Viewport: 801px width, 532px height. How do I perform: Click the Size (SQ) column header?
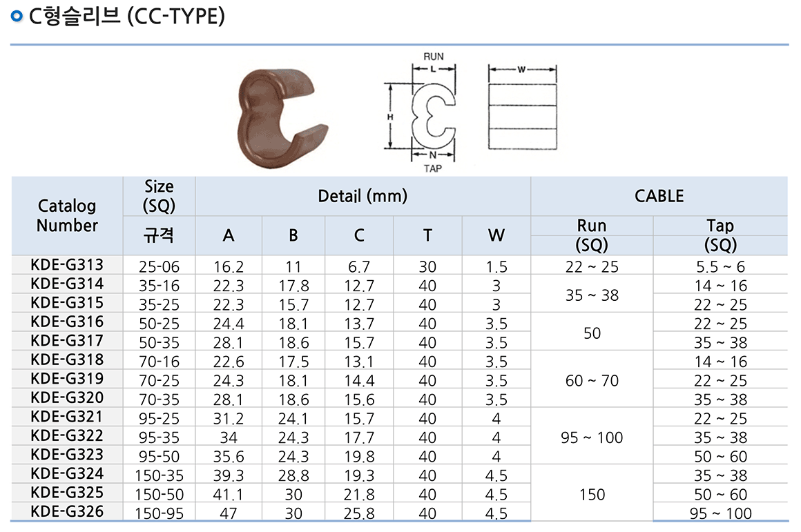coord(159,196)
